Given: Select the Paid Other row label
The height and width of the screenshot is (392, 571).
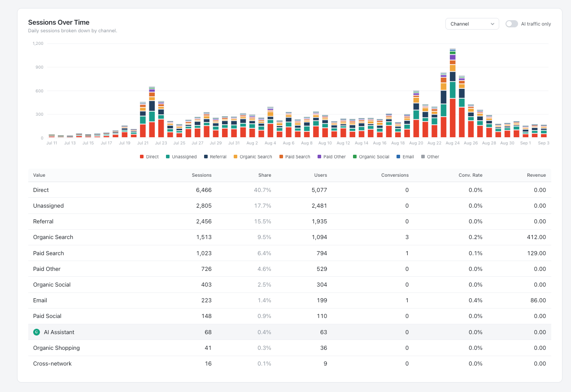Looking at the screenshot, I should 47,269.
